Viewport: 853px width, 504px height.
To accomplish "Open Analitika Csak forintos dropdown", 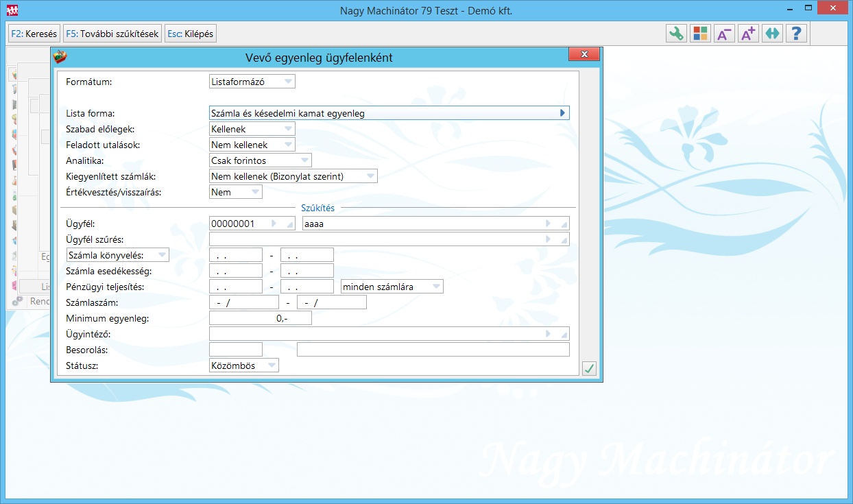I will tap(261, 160).
